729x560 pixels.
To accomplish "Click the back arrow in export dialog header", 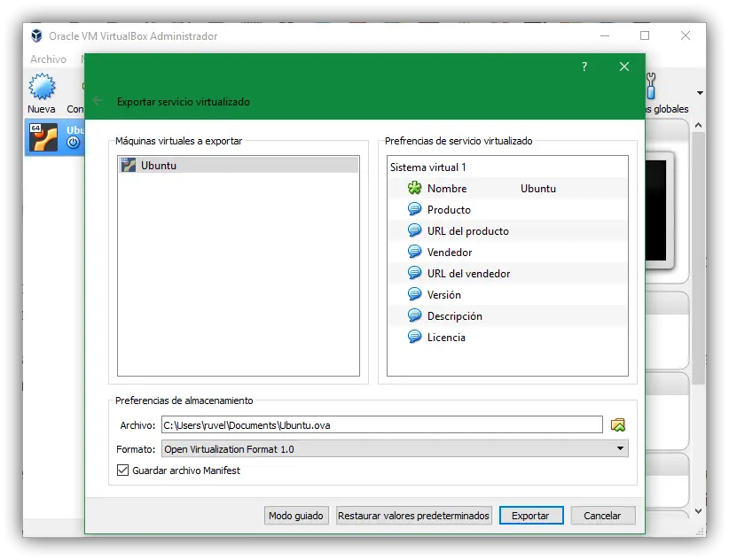I will [x=98, y=101].
